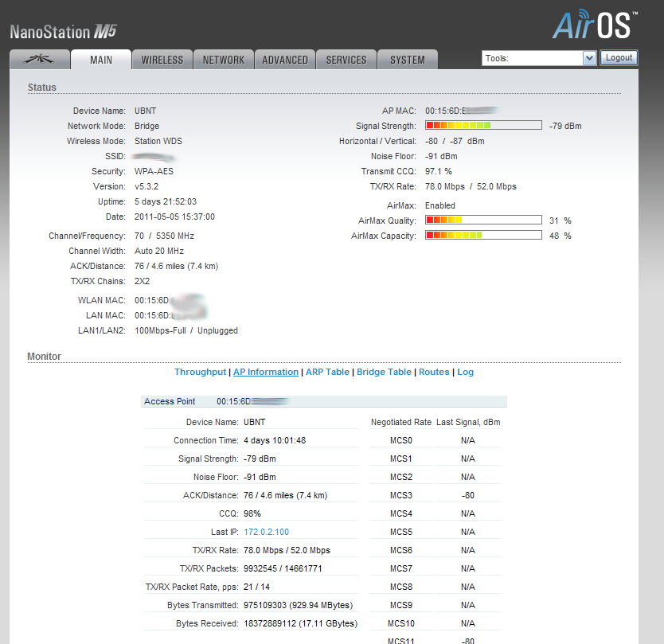Image resolution: width=664 pixels, height=644 pixels.
Task: Click the LAN1/LAN2 value 100Mbps-Full / Unplugged
Action: (x=186, y=330)
